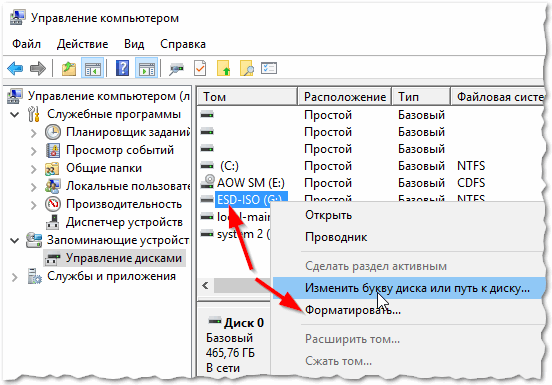
Task: Sort by the Тип column header
Action: (x=421, y=96)
